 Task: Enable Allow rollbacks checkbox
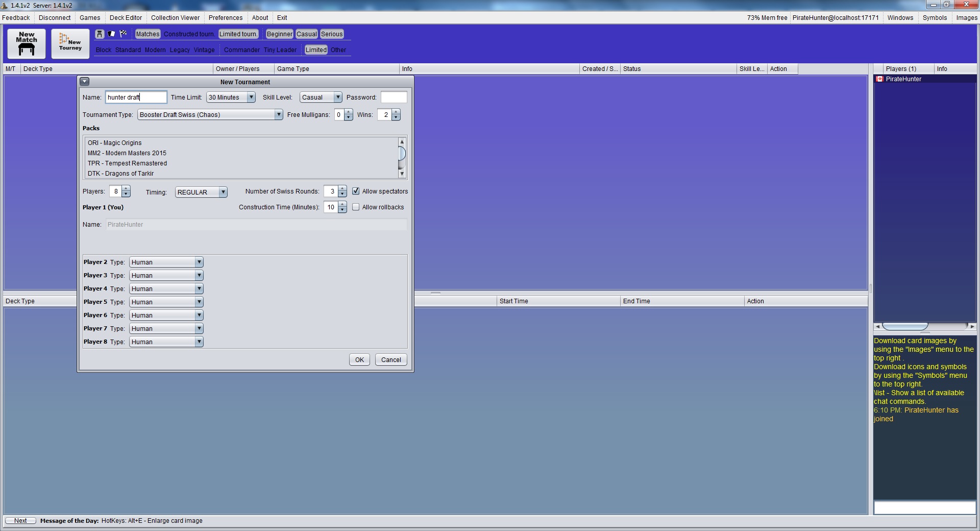[x=356, y=207]
